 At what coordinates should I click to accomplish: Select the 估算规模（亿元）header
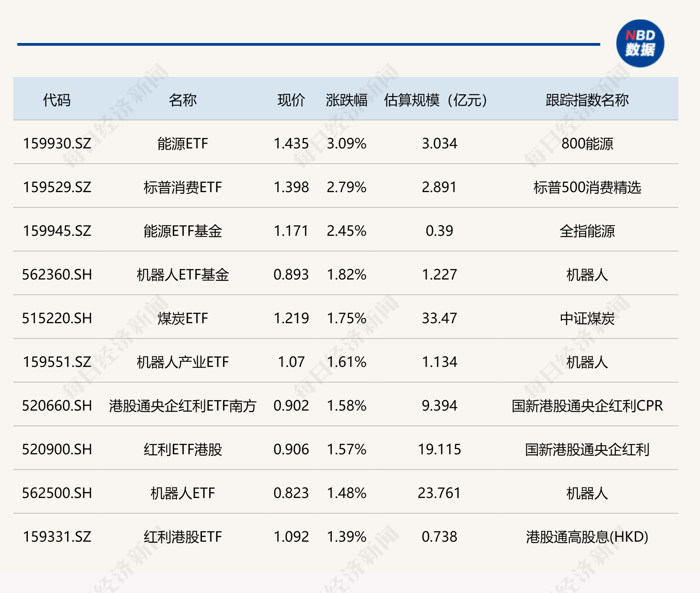click(x=436, y=99)
